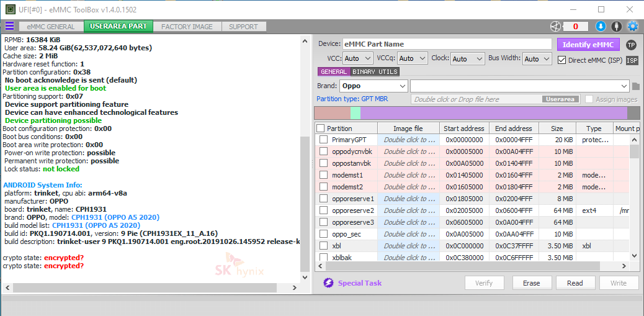
Task: Click the purple segment of partition bar
Action: coord(494,113)
